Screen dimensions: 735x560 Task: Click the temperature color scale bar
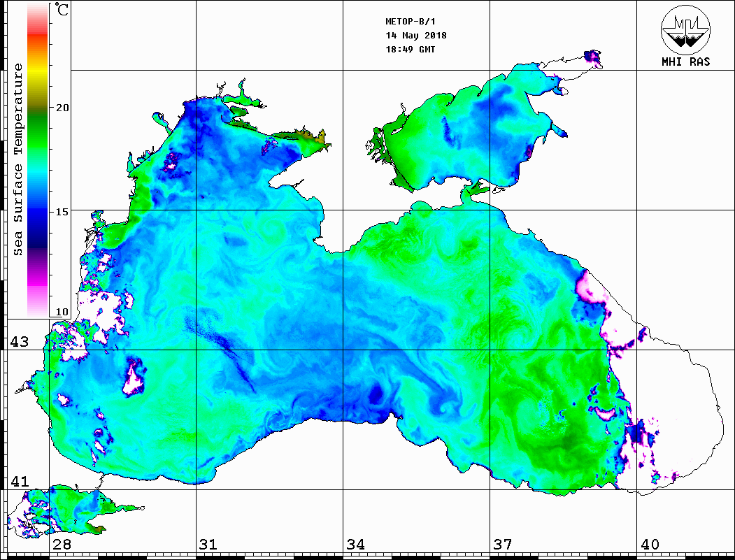pos(38,160)
